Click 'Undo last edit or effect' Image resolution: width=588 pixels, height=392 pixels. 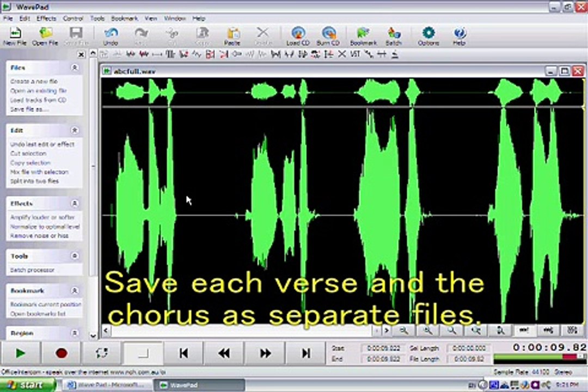(42, 144)
